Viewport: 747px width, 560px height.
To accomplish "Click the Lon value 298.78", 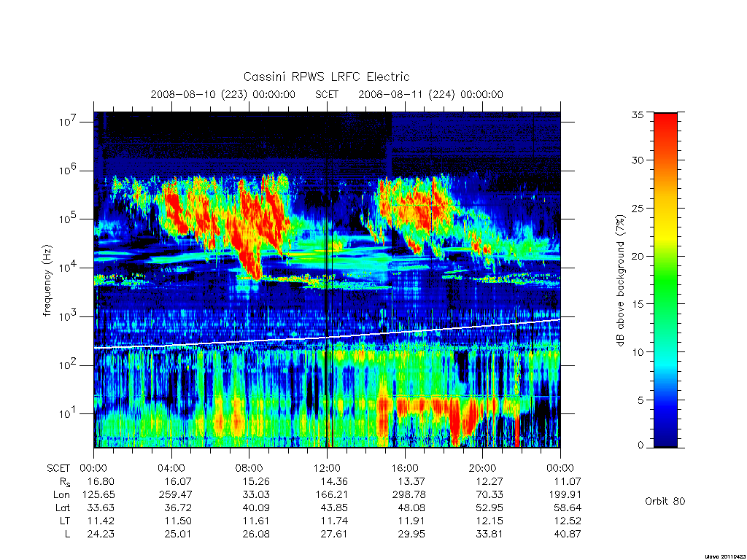I will coord(409,495).
